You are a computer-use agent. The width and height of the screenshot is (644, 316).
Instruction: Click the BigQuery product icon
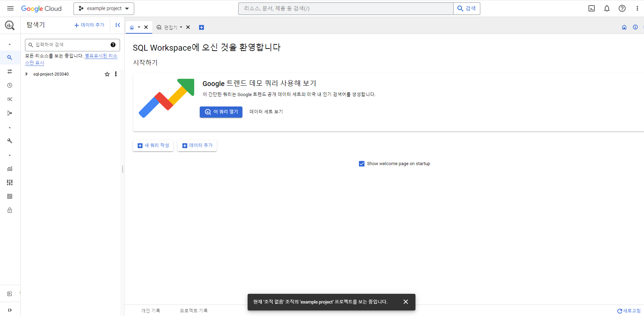point(10,25)
